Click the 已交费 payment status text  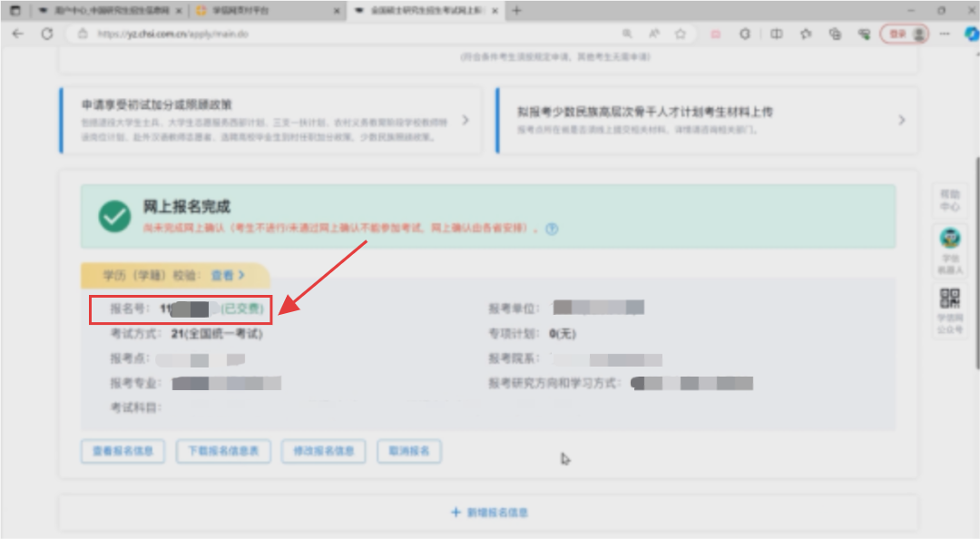242,309
